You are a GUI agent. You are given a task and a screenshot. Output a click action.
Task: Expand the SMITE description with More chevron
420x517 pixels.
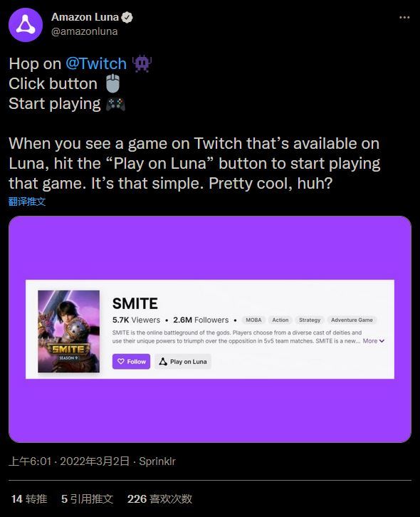tap(374, 341)
